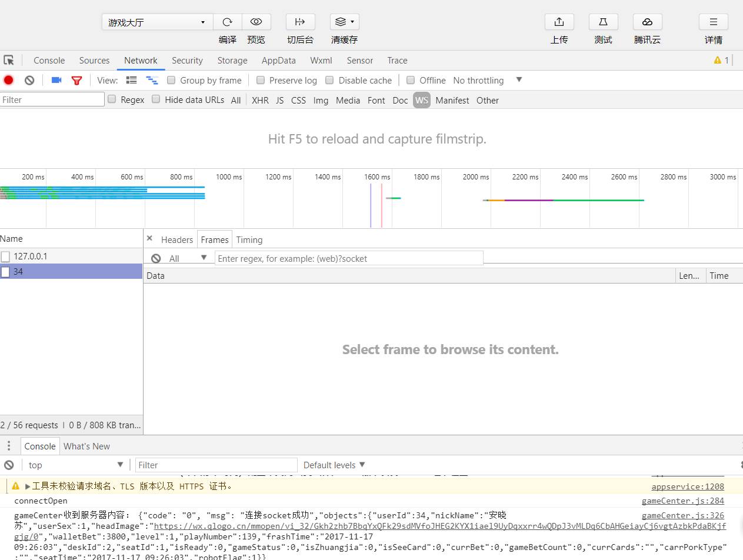Tick the Hide data URLs checkbox
This screenshot has width=743, height=560.
tap(156, 99)
